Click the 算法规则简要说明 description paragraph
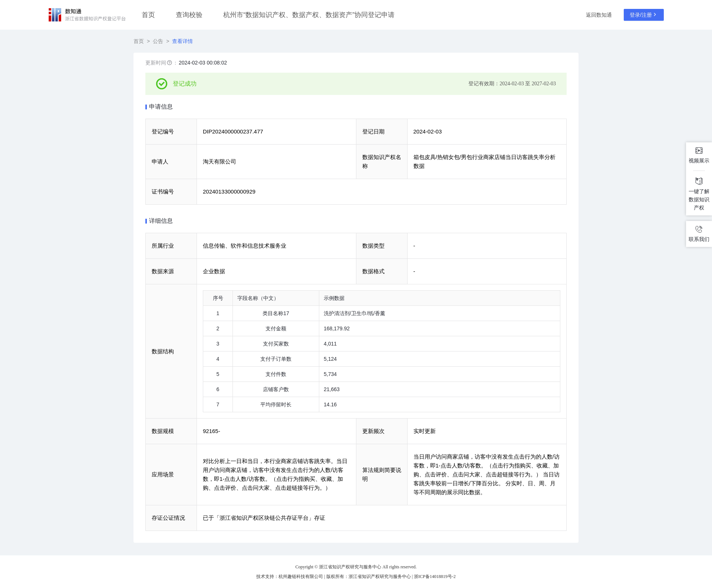 (487, 475)
